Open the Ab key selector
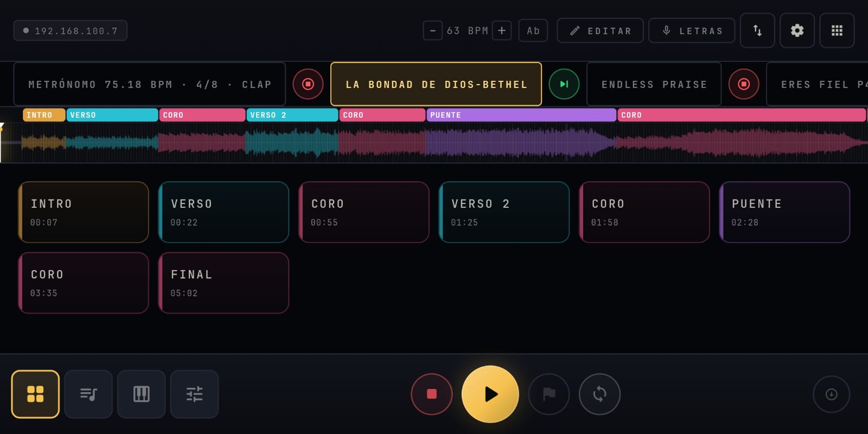This screenshot has height=434, width=868. pos(533,30)
